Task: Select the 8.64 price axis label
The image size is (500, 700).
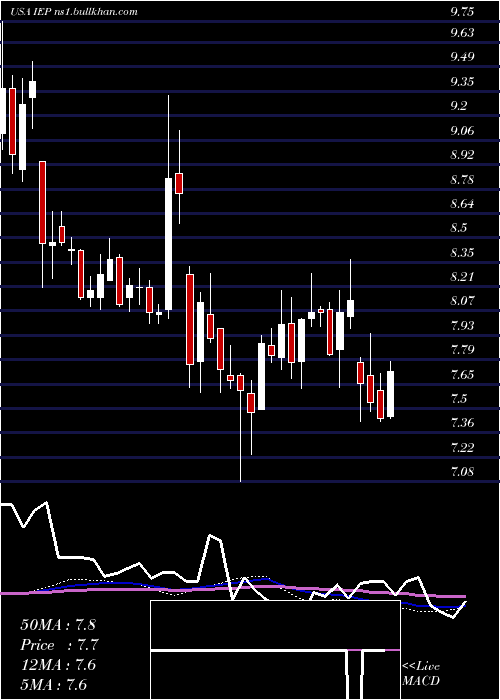Action: click(x=462, y=204)
